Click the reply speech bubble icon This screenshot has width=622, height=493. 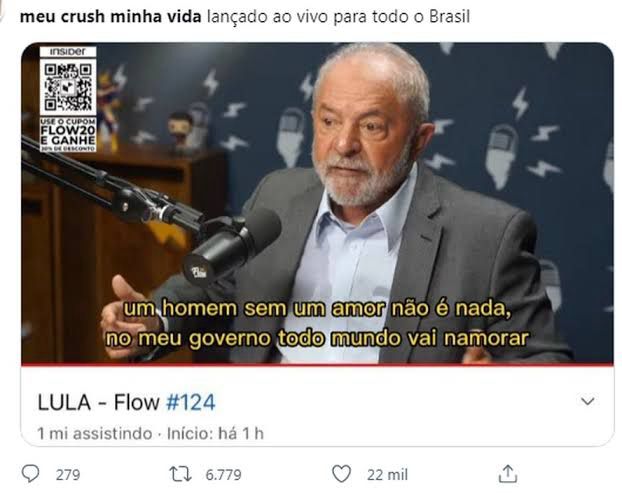(x=30, y=474)
